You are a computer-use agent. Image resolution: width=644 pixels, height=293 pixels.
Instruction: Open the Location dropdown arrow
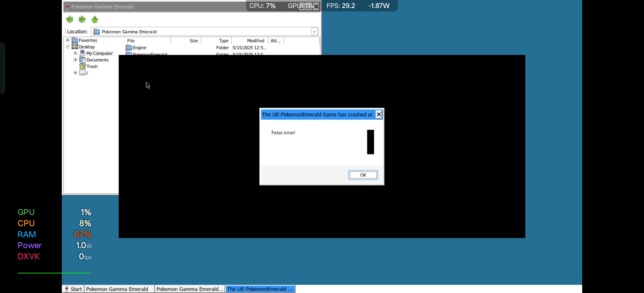point(314,32)
